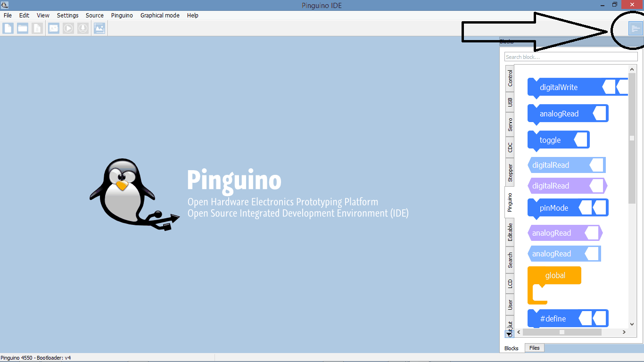Image resolution: width=644 pixels, height=362 pixels.
Task: Open the Graphical mode menu
Action: (x=160, y=16)
